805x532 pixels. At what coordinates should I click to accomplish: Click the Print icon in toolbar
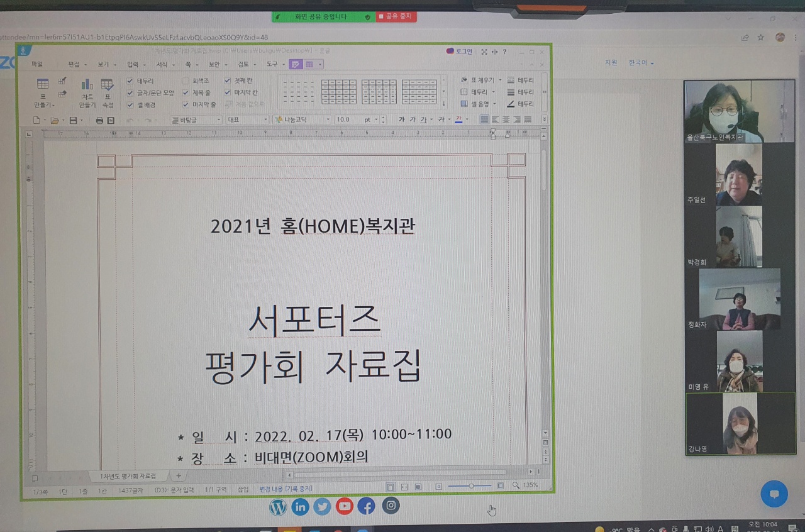(x=99, y=120)
